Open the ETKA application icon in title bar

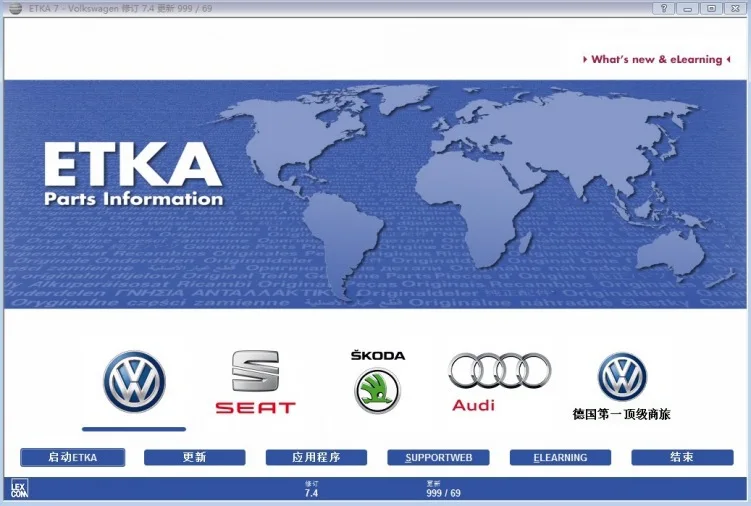pos(15,8)
